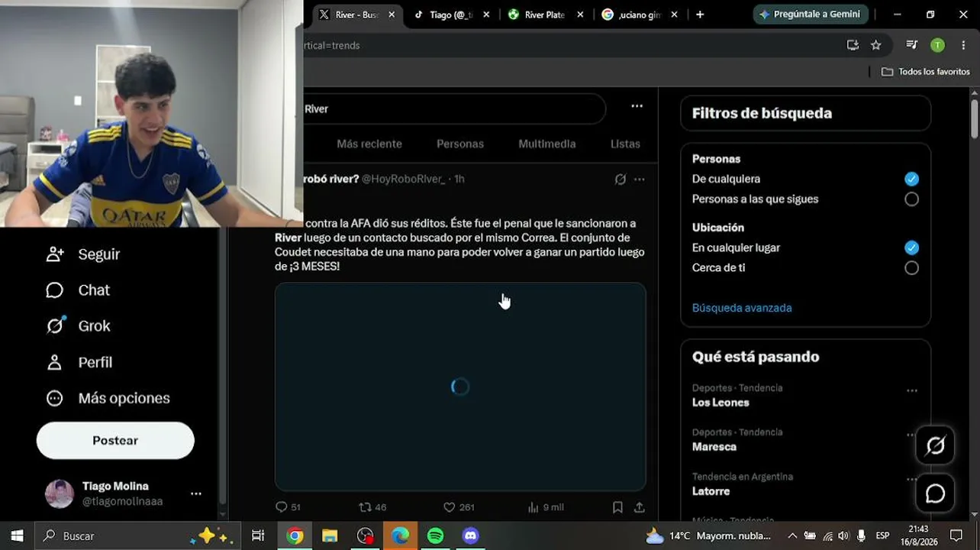Click the install app icon in address bar

pos(853,45)
